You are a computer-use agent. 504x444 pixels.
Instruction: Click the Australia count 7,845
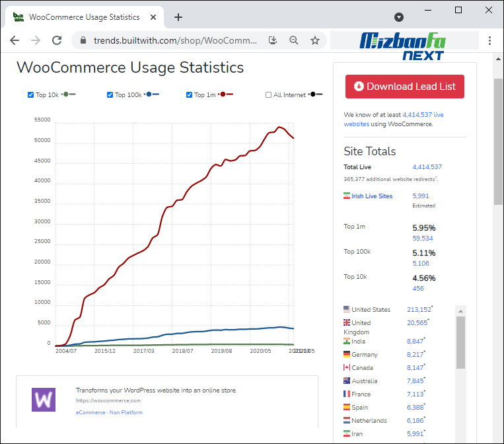click(415, 381)
